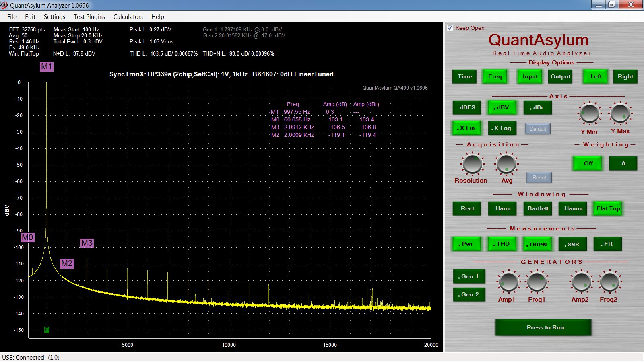Click the Gen 1 frequency readout
Viewport: 644px width, 362px height.
242,29
